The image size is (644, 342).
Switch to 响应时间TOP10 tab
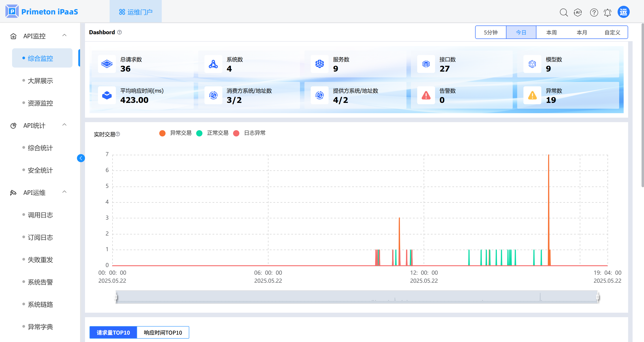tap(163, 333)
